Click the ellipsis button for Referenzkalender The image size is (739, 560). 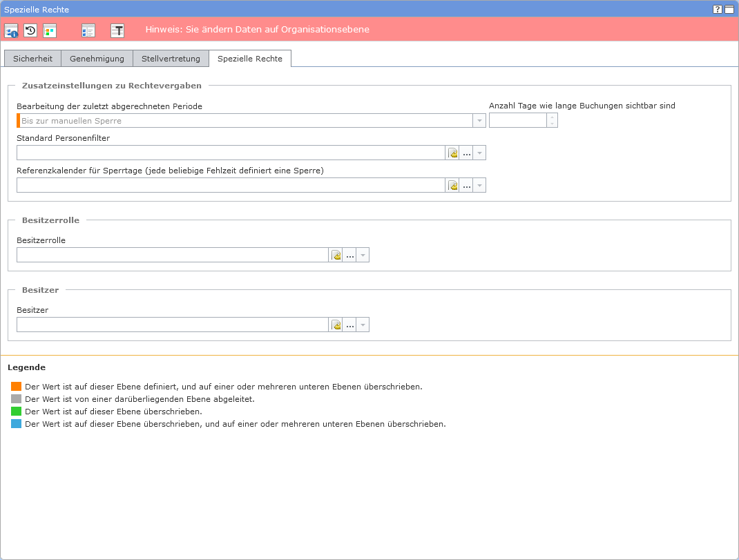coord(467,186)
